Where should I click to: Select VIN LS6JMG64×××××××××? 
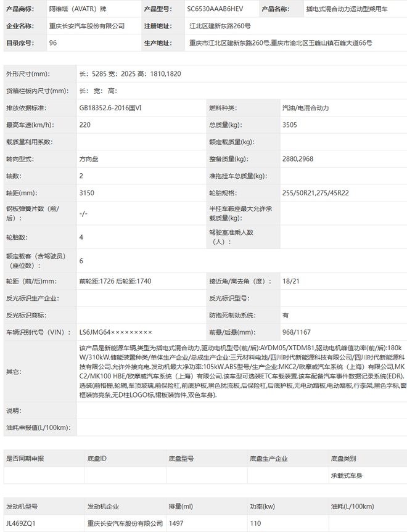point(116,332)
